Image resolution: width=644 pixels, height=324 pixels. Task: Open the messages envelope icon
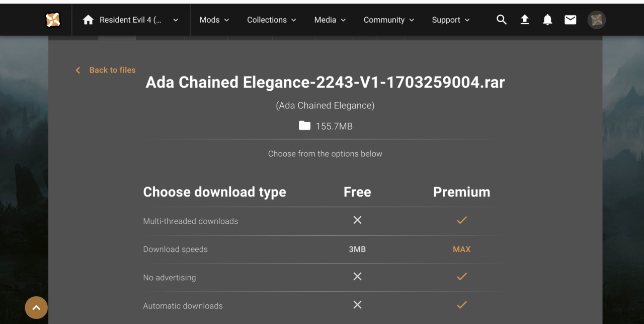[570, 20]
